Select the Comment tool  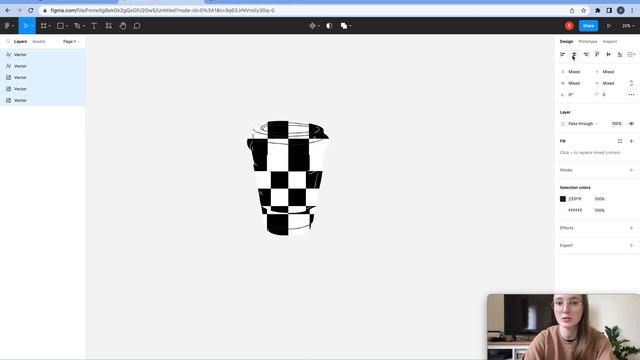(x=137, y=26)
